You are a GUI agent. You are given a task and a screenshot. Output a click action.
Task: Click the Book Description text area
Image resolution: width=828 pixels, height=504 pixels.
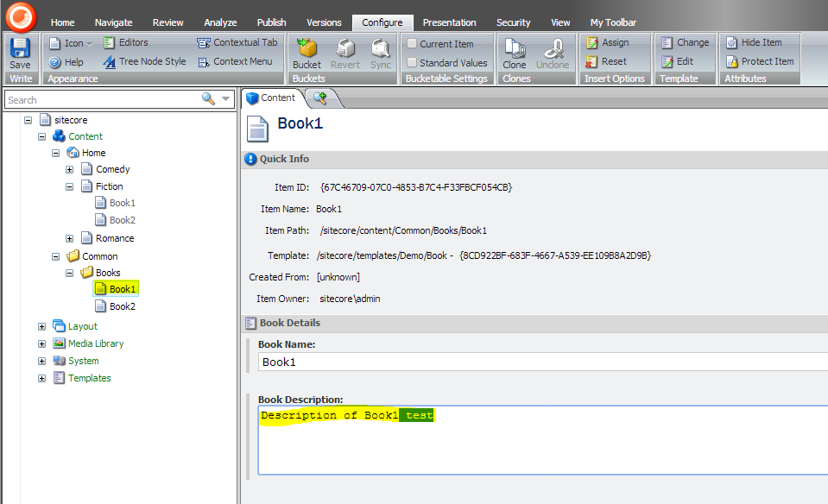pos(543,440)
